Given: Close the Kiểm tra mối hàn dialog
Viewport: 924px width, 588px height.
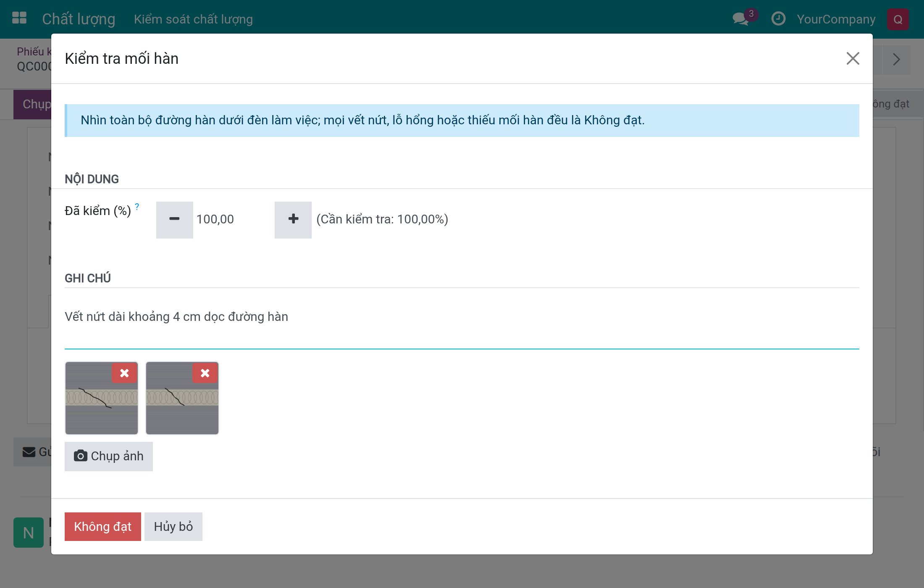Looking at the screenshot, I should 853,58.
